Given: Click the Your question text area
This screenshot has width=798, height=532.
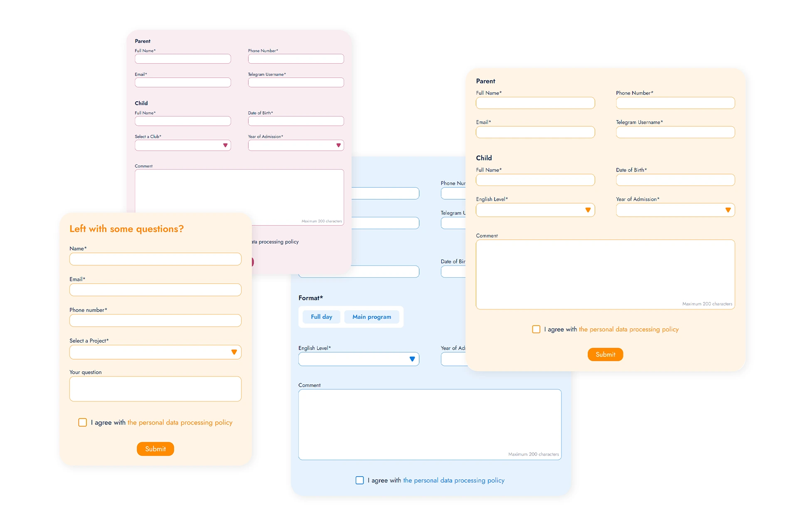Looking at the screenshot, I should pos(155,389).
